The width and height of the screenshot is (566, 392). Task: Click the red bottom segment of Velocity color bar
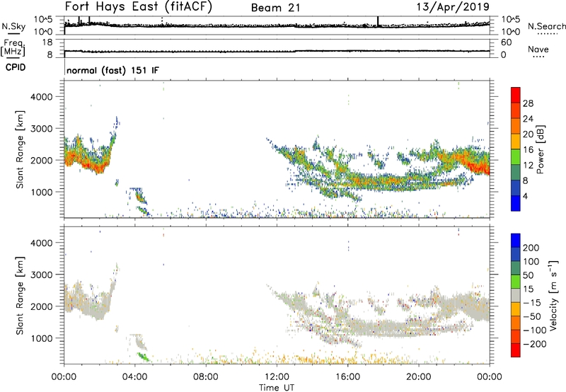(x=516, y=350)
